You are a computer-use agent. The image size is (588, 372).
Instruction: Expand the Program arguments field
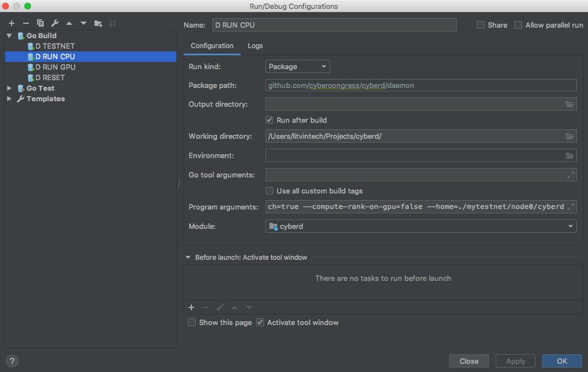(x=570, y=207)
